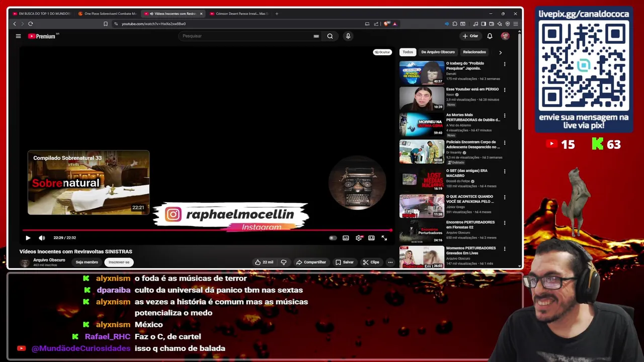Enter fullscreen with the player fullscreen icon
644x362 pixels.
pos(384,238)
